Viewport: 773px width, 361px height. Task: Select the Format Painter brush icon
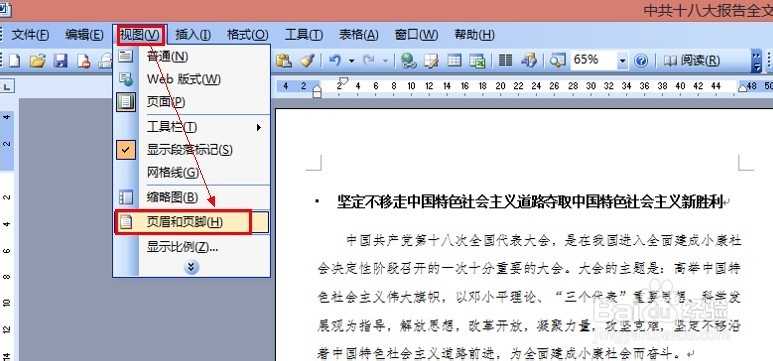pyautogui.click(x=307, y=61)
